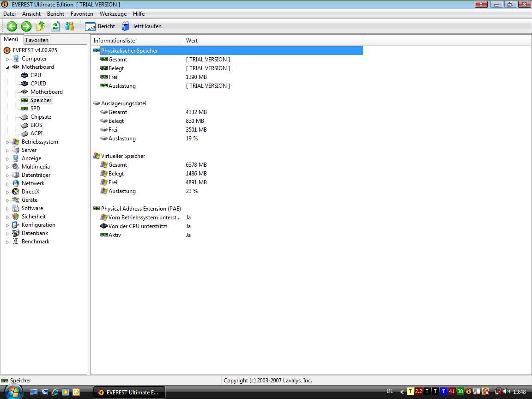Select the ACPI icon in tree
The width and height of the screenshot is (532, 399).
point(24,133)
